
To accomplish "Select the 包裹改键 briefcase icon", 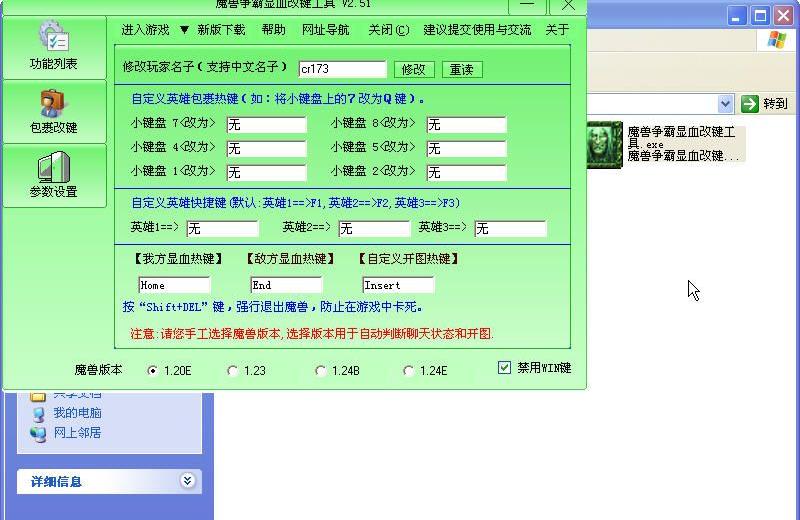I will click(53, 104).
